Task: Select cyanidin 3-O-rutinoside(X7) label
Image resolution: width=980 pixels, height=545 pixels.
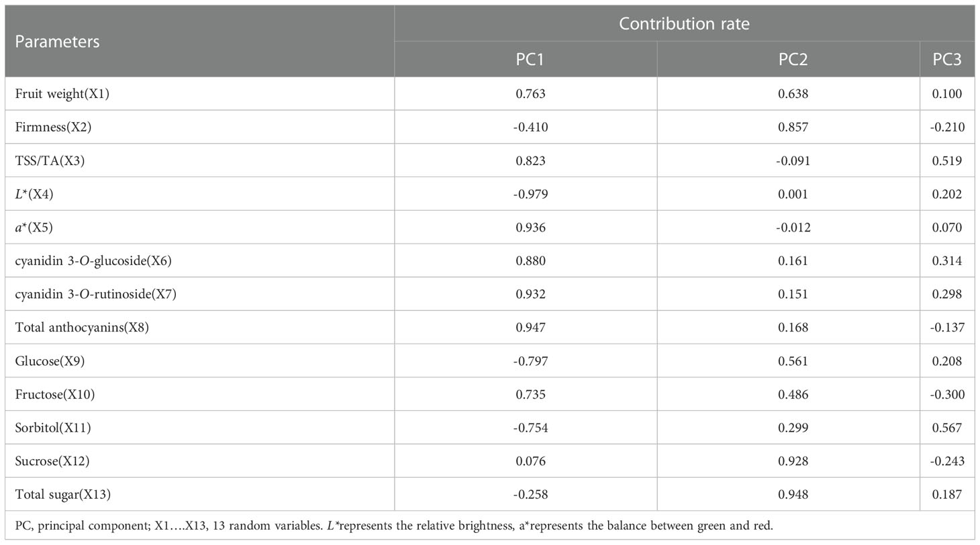Action: pyautogui.click(x=95, y=294)
